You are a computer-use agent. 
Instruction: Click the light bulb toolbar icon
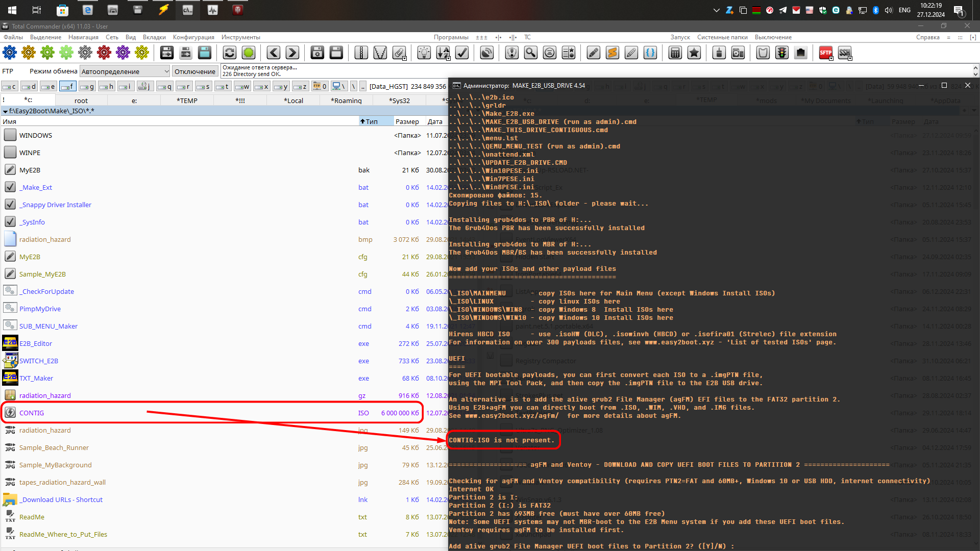(x=424, y=53)
